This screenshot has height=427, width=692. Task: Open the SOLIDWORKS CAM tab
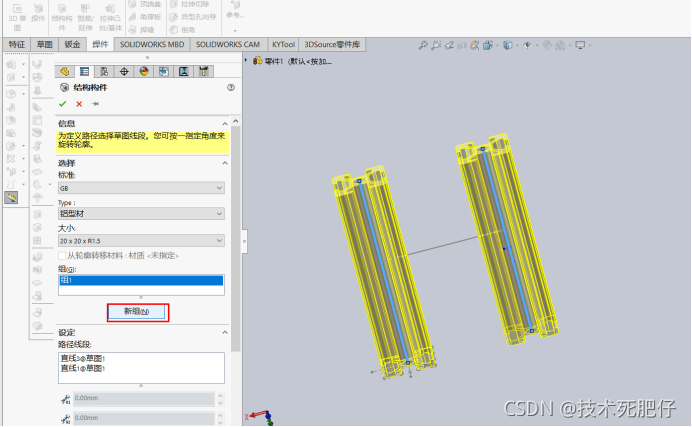(228, 45)
